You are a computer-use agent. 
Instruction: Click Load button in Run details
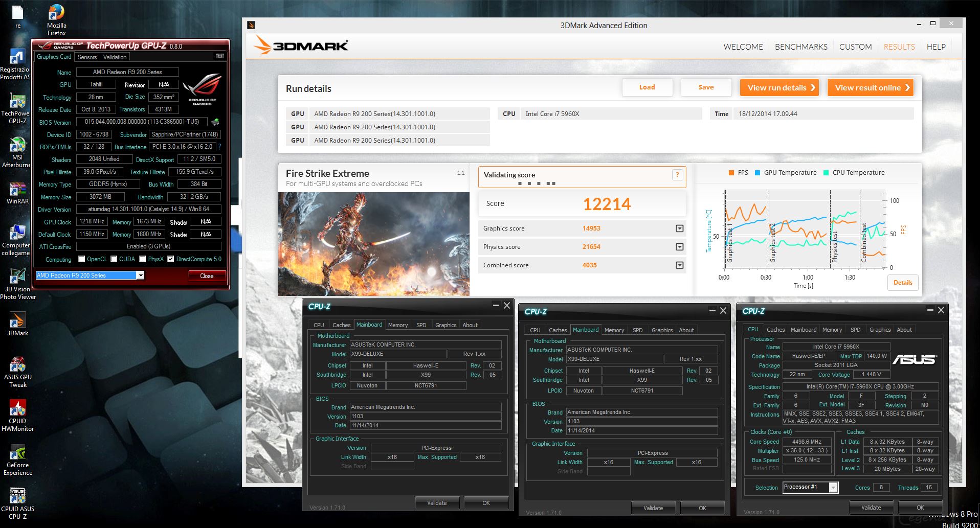point(647,87)
